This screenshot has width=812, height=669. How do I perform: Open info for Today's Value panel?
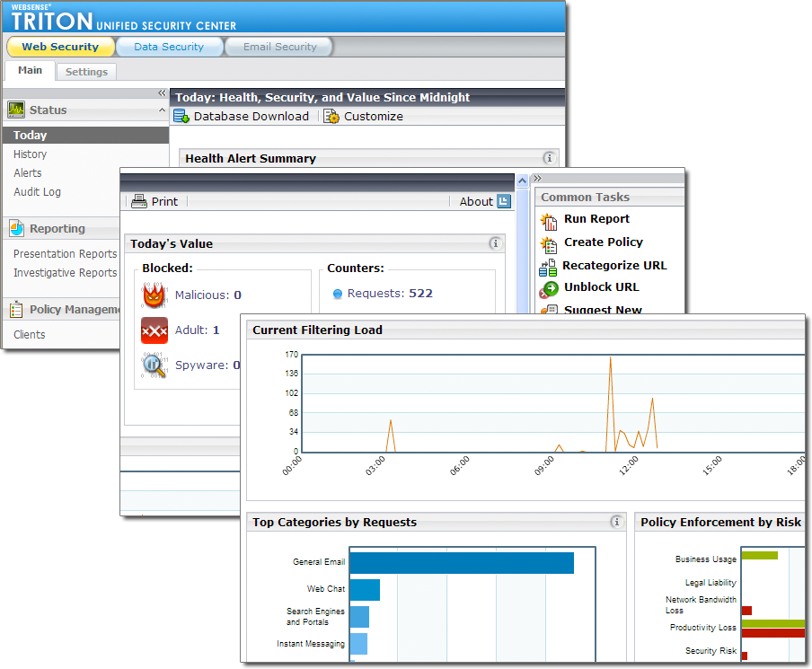pyautogui.click(x=496, y=243)
